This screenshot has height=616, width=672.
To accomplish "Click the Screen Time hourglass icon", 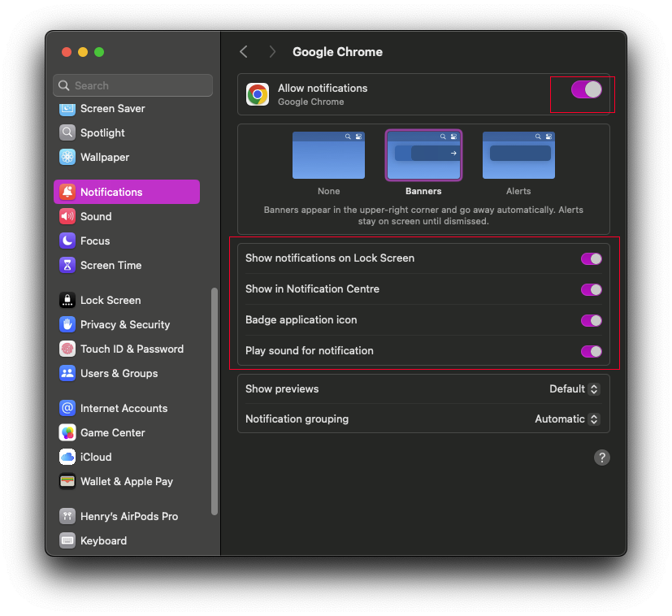I will [67, 266].
